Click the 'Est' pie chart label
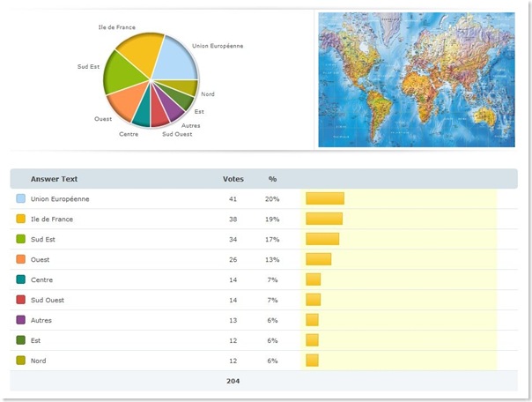This screenshot has height=402, width=532. pos(199,111)
